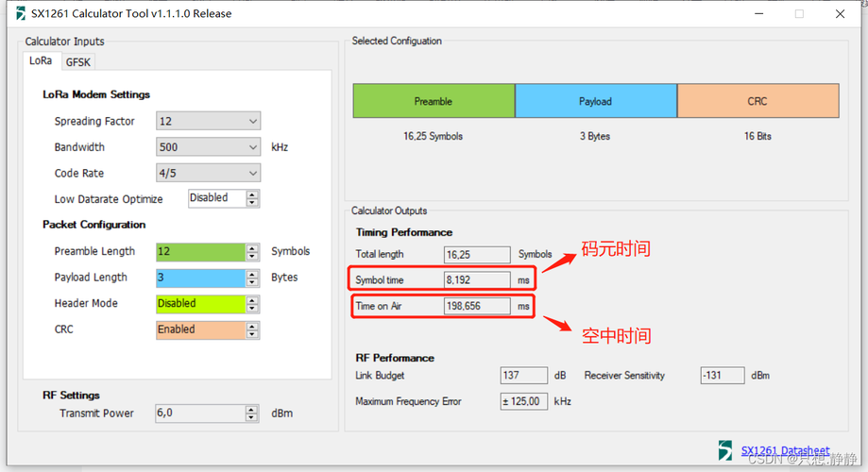Click the 'RF Performance' heading

(x=395, y=358)
